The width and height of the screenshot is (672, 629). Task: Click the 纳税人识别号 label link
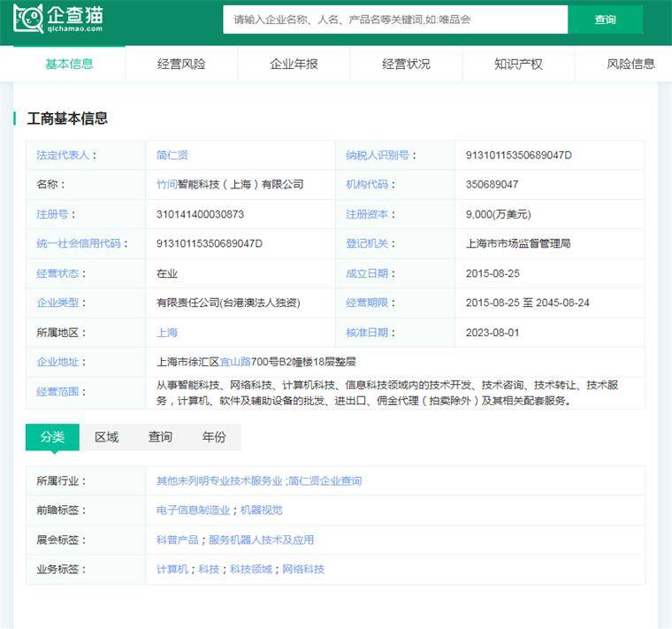pos(378,155)
